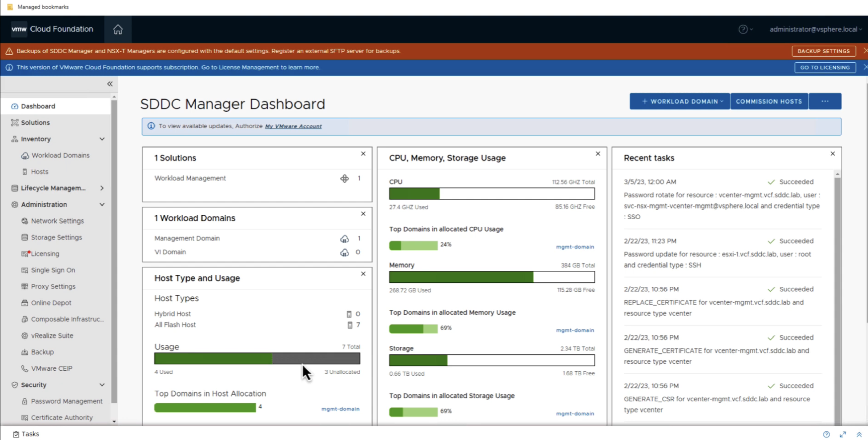
Task: Click the Workload Management icon in Solutions widget
Action: 344,178
